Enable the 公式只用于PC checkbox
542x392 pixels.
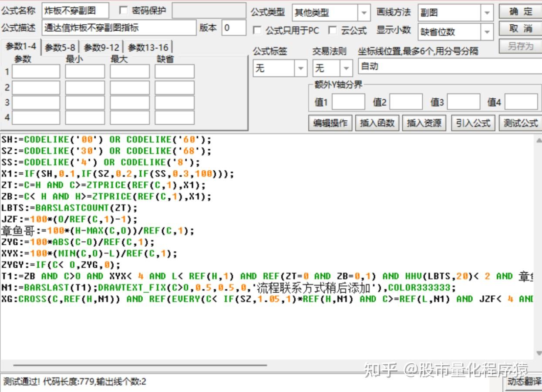click(x=257, y=30)
